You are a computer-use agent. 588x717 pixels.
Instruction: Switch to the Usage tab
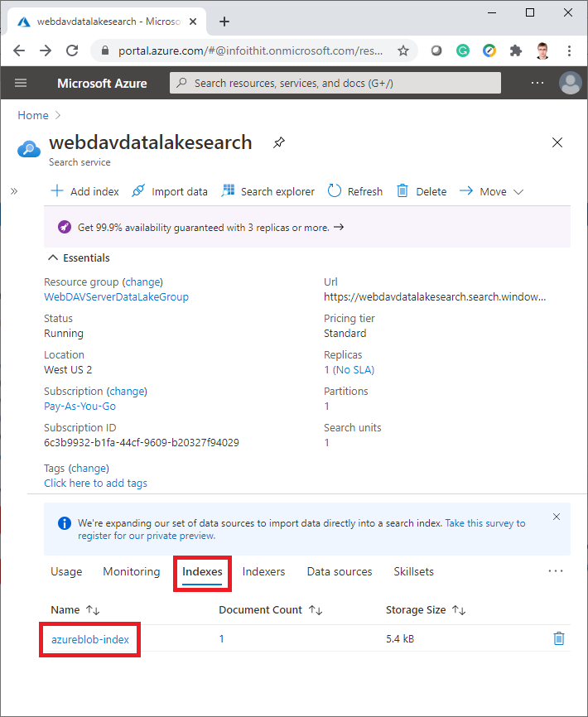(x=66, y=571)
